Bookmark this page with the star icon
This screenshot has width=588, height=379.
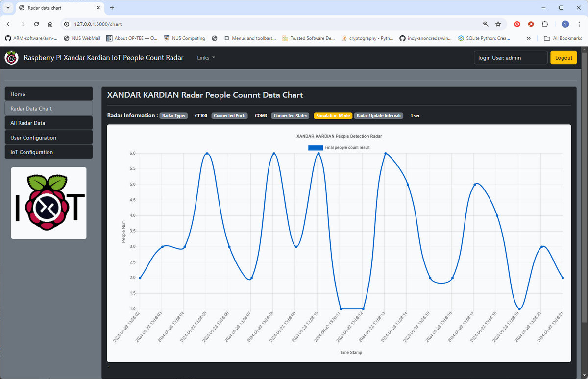498,24
